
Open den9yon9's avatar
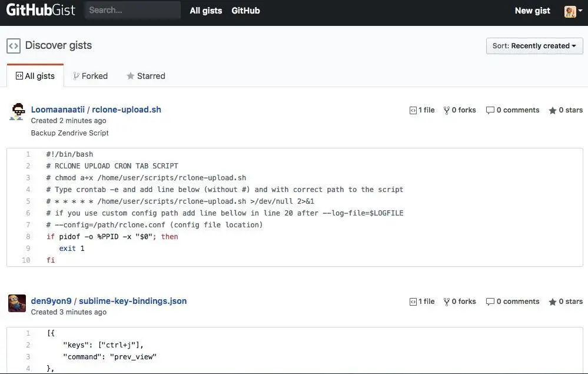pos(17,303)
